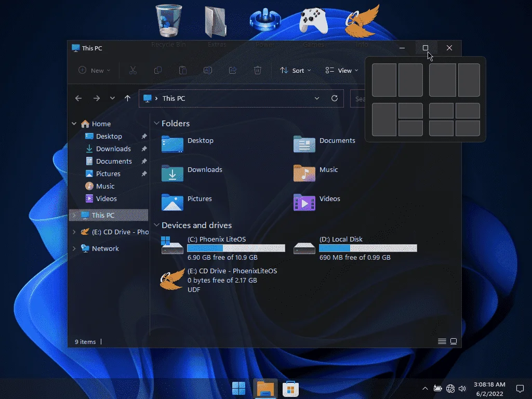Screen dimensions: 532x399
Task: Expand the address bar history dropdown
Action: 317,98
